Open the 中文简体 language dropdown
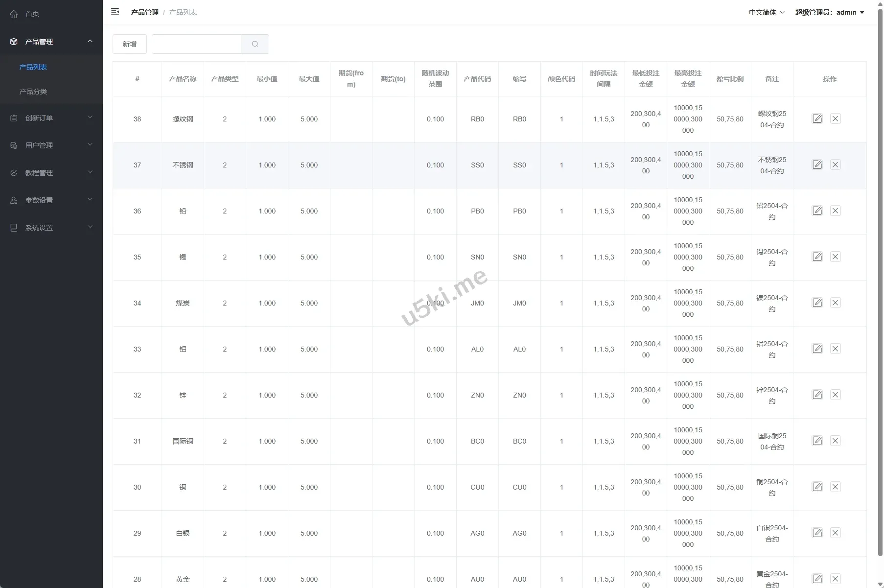The height and width of the screenshot is (588, 884). click(766, 12)
